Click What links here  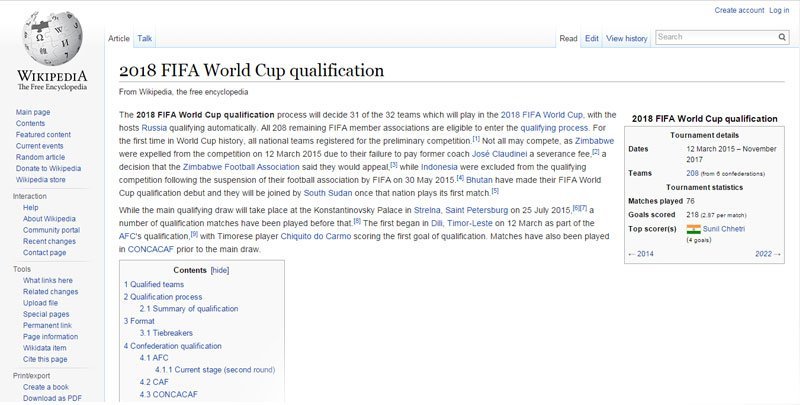[x=48, y=281]
